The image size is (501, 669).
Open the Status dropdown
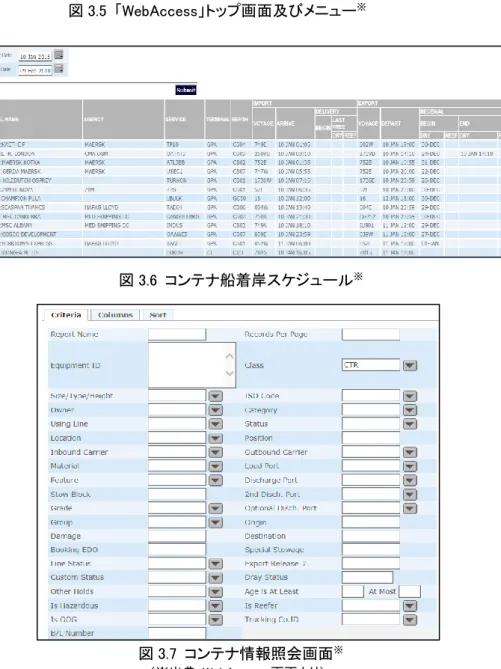point(410,424)
